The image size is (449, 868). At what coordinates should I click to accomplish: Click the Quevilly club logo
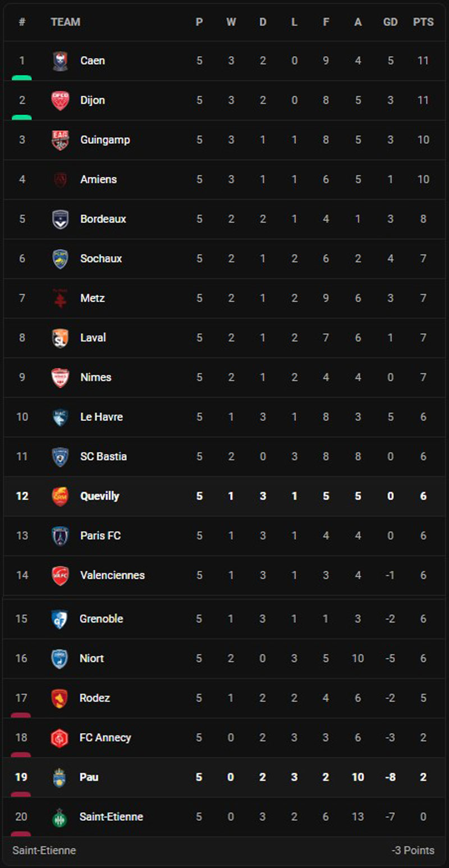[60, 497]
